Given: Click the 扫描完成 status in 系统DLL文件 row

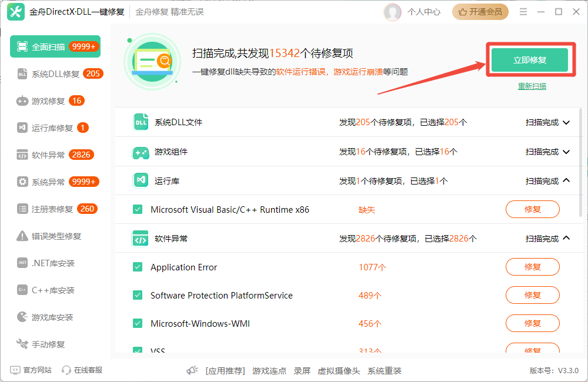Looking at the screenshot, I should [542, 123].
